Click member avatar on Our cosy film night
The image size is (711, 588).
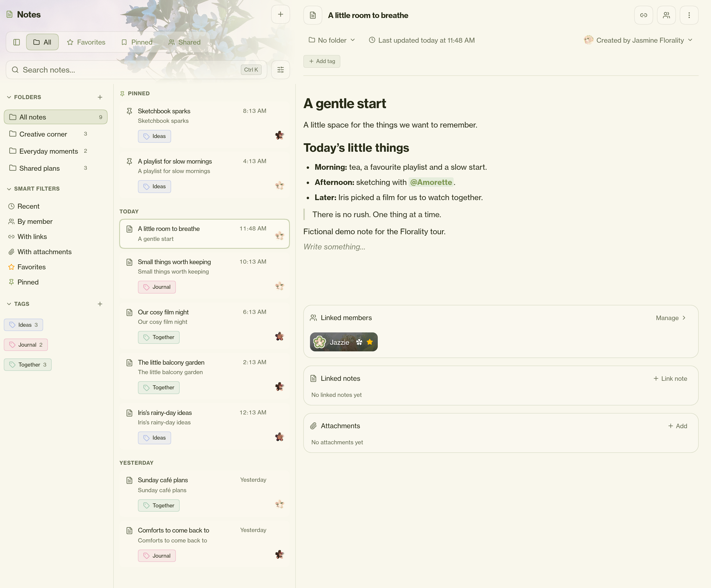click(279, 336)
